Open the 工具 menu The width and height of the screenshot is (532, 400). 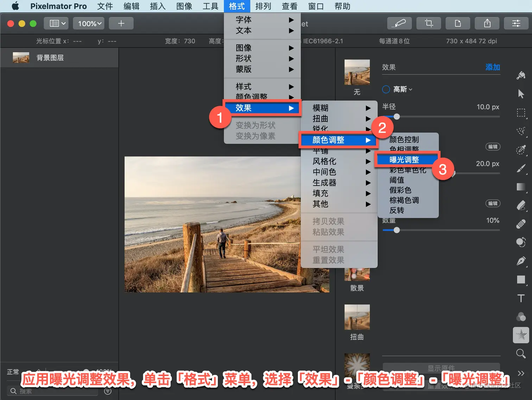(210, 6)
